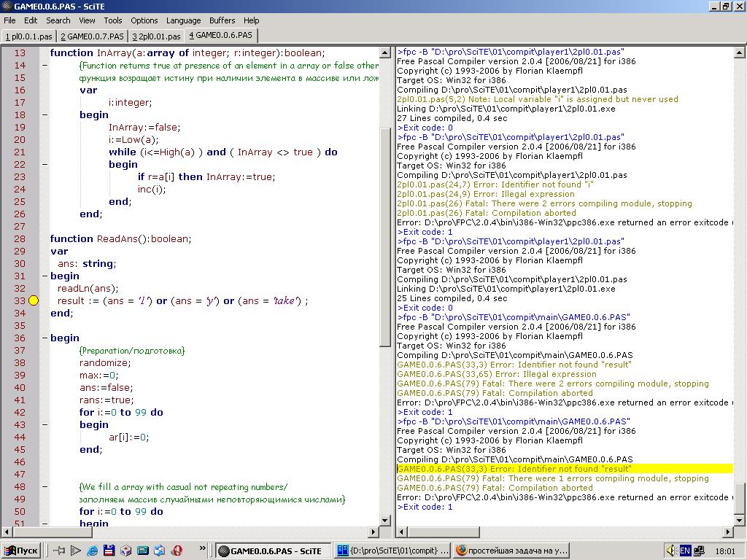Click the floppy disk icon in quick launch
Viewport: 747px width, 560px height.
(x=109, y=551)
